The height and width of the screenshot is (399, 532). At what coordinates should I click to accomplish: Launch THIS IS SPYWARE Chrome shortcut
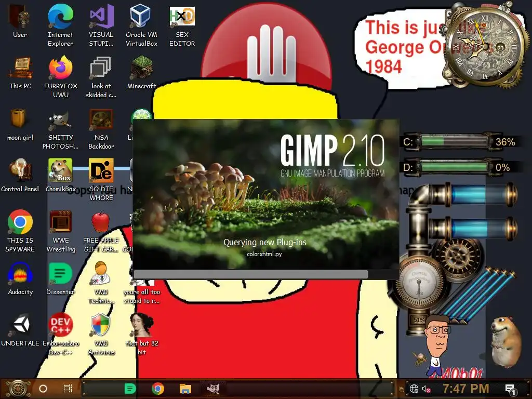coord(20,231)
